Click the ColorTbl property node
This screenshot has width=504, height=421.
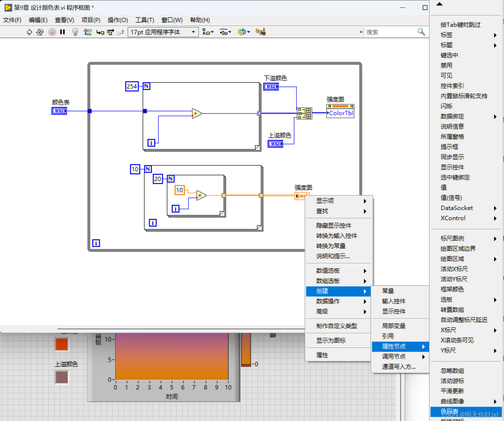[340, 111]
